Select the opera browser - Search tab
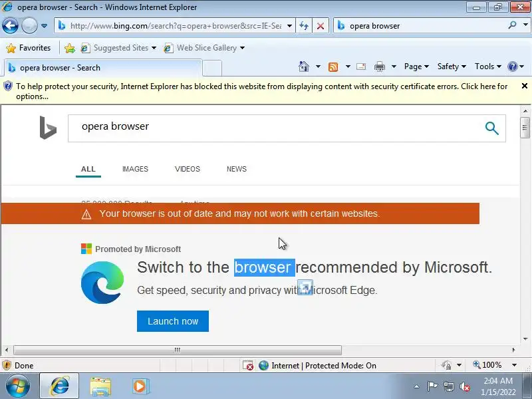Image resolution: width=532 pixels, height=399 pixels. (102, 68)
